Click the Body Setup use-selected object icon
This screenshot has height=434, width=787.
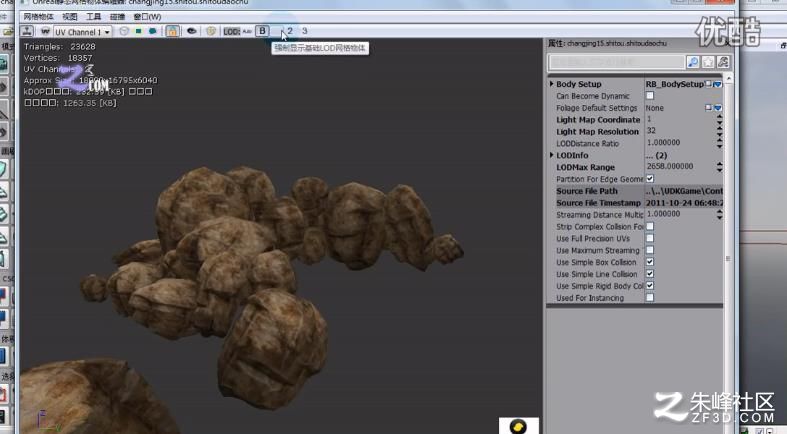[708, 84]
